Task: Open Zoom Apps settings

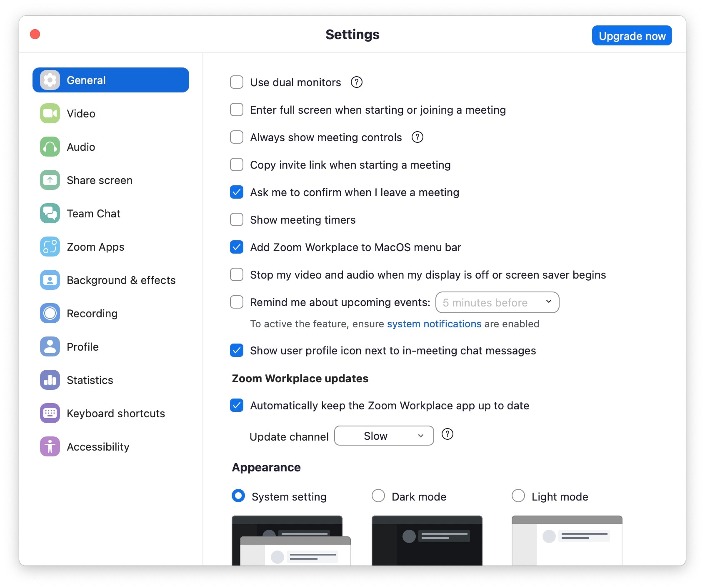Action: click(x=111, y=247)
